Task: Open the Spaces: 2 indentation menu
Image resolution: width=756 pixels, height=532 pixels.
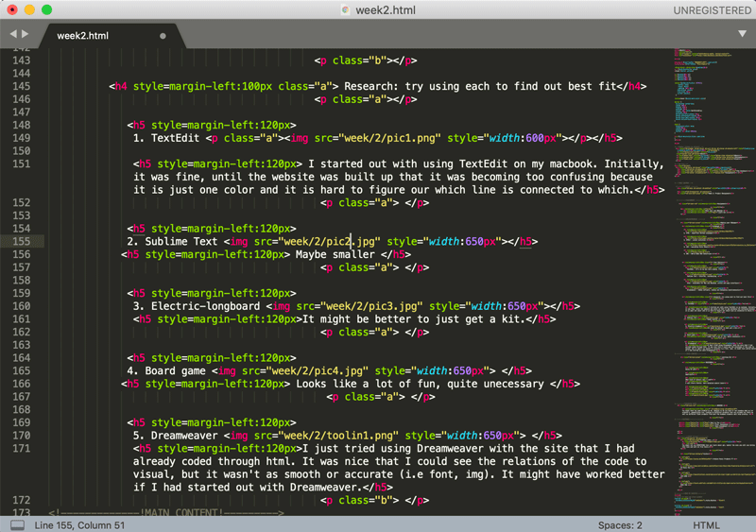Action: (x=620, y=525)
